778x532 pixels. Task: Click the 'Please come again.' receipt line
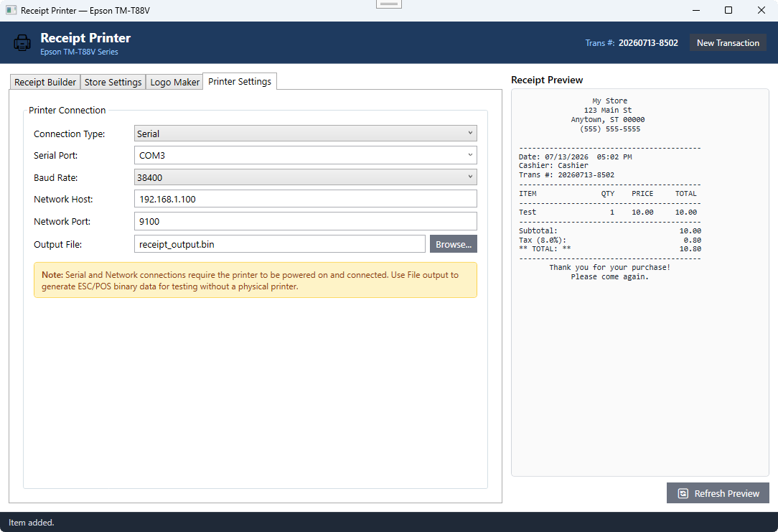click(x=609, y=277)
